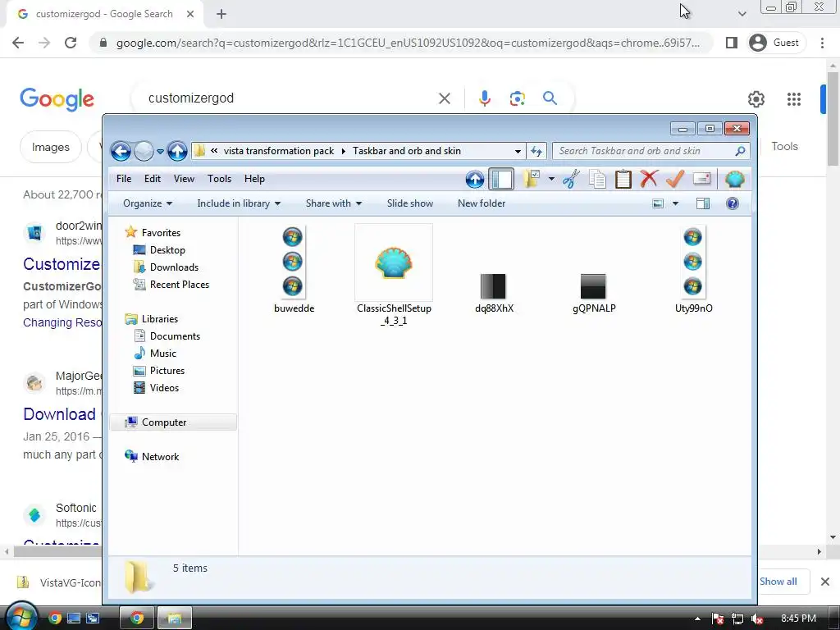This screenshot has width=840, height=630.
Task: Expand the address bar history dropdown
Action: pyautogui.click(x=518, y=151)
